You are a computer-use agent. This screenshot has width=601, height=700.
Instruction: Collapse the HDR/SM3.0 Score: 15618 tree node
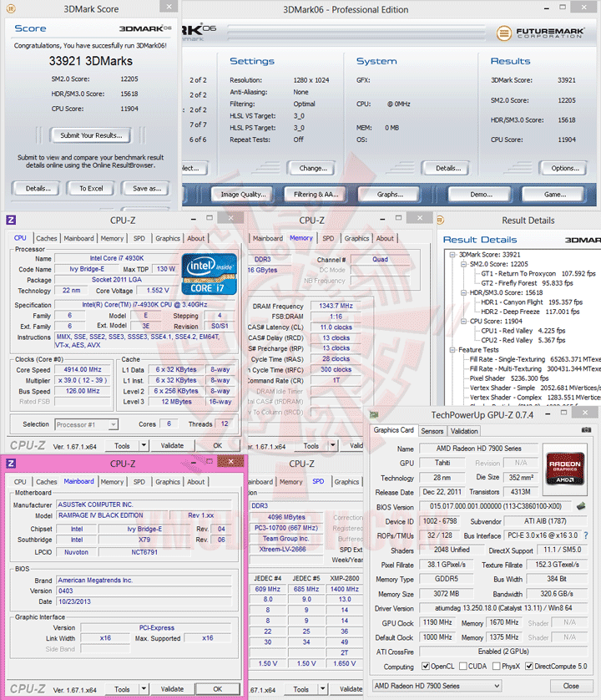point(463,292)
